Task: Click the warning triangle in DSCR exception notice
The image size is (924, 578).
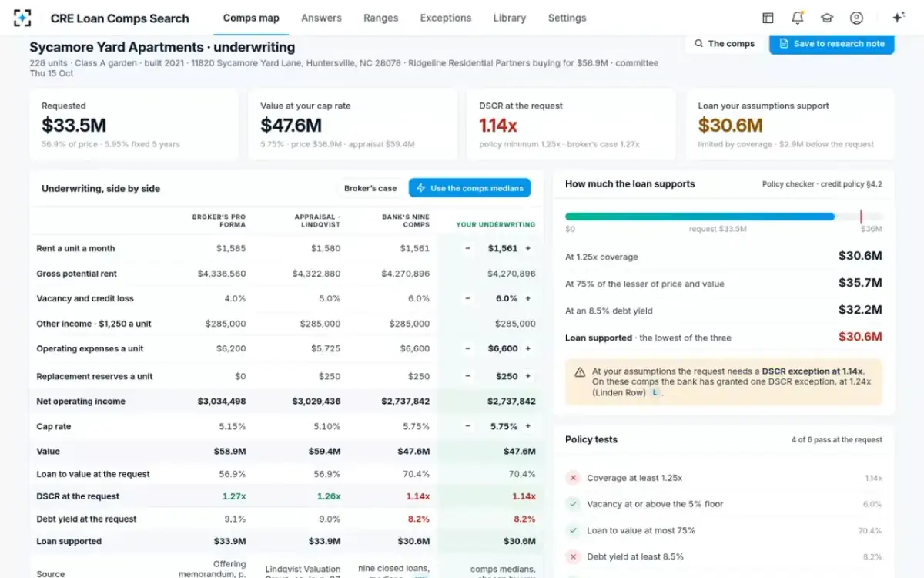Action: point(580,372)
